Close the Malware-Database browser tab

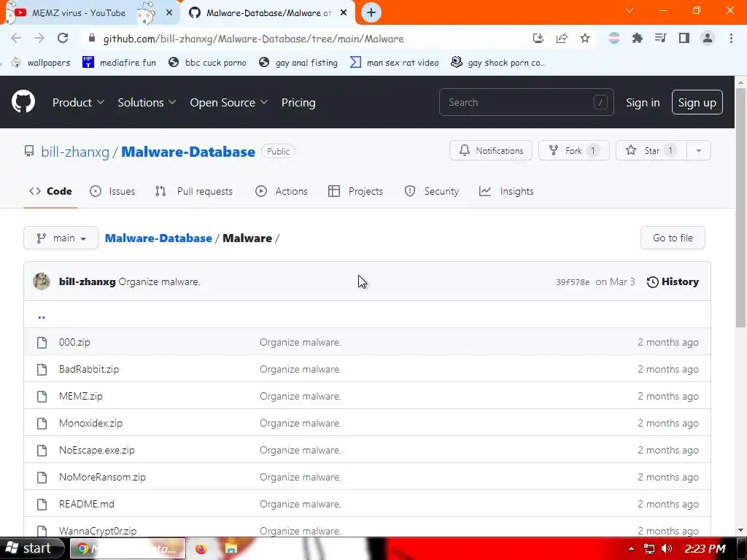344,13
